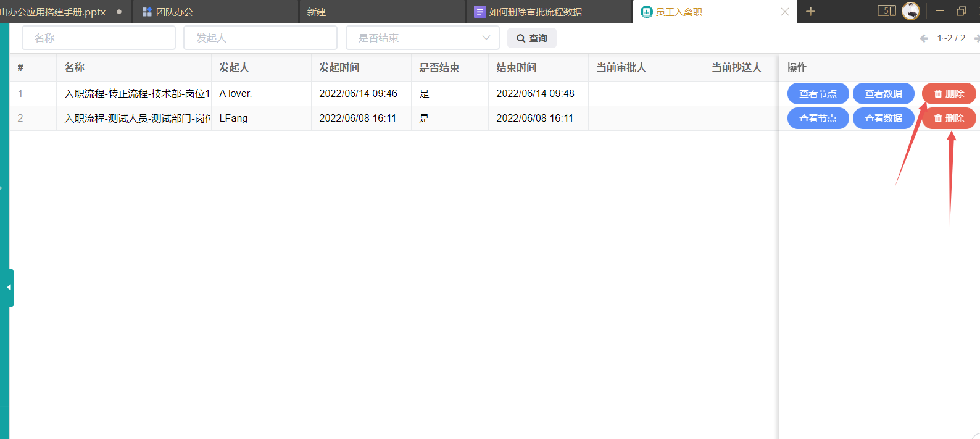Open a new tab with the plus icon
Viewport: 980px width, 439px height.
[810, 12]
